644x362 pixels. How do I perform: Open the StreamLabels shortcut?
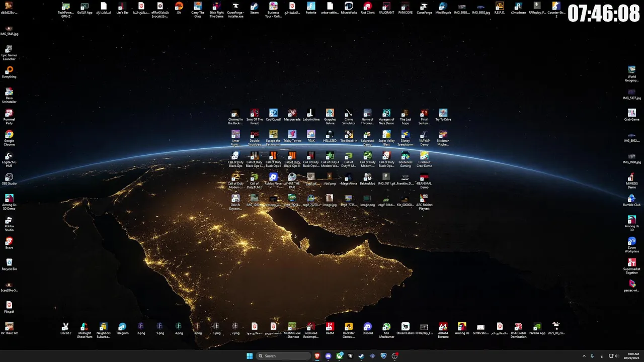(x=406, y=328)
